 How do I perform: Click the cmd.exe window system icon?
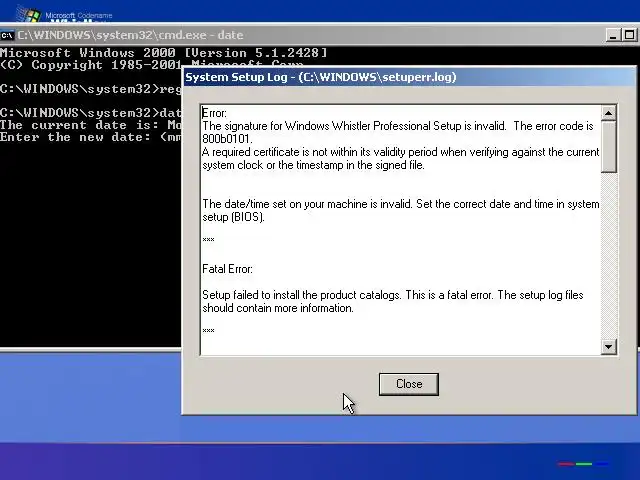(7, 36)
